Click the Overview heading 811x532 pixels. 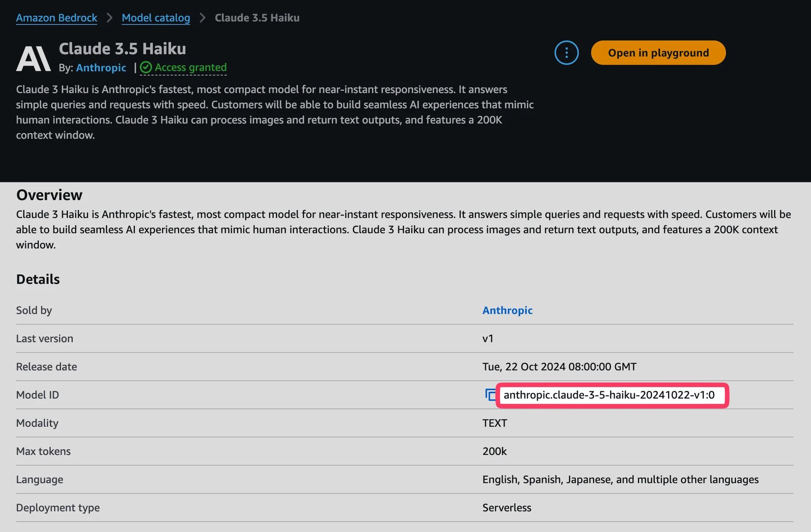pos(49,195)
